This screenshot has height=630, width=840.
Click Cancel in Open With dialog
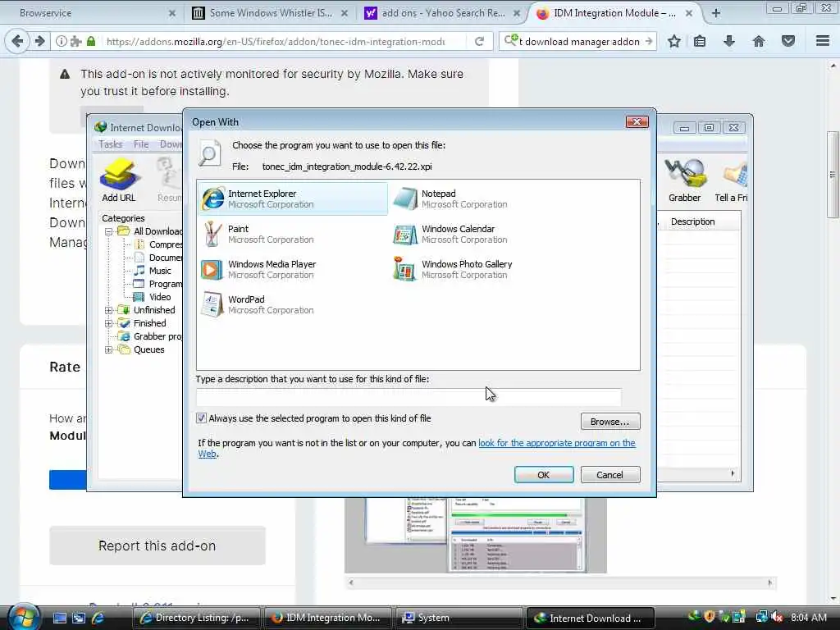(610, 475)
